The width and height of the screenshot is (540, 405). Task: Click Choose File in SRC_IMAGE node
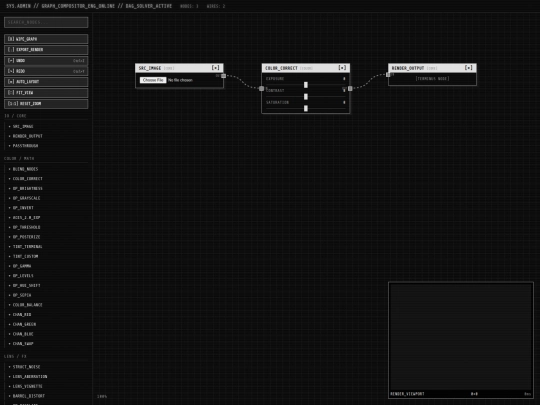pyautogui.click(x=153, y=80)
